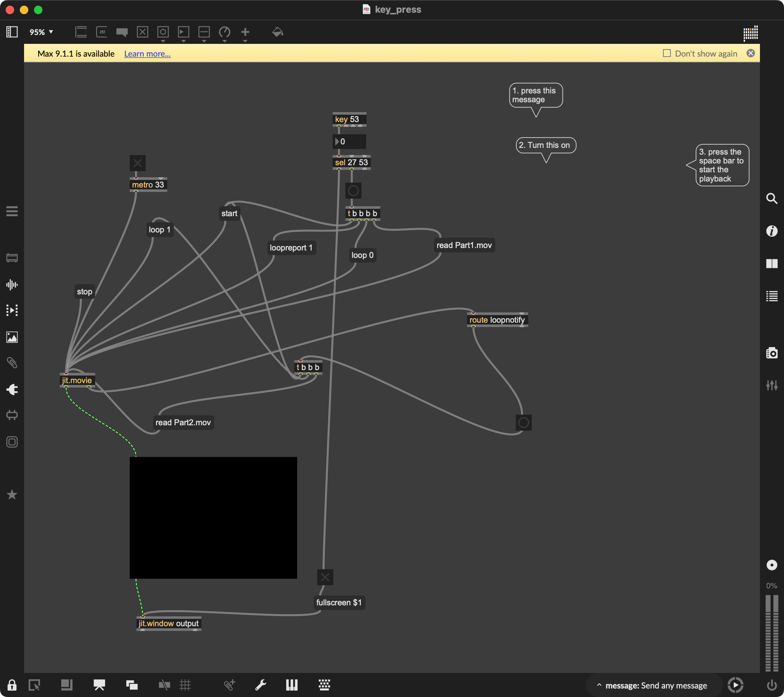Viewport: 784px width, 697px height.
Task: Open the Learn more link
Action: coord(147,54)
